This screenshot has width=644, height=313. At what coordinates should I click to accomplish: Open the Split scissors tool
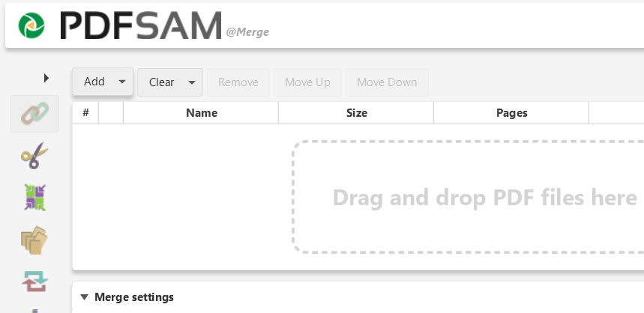click(x=34, y=156)
